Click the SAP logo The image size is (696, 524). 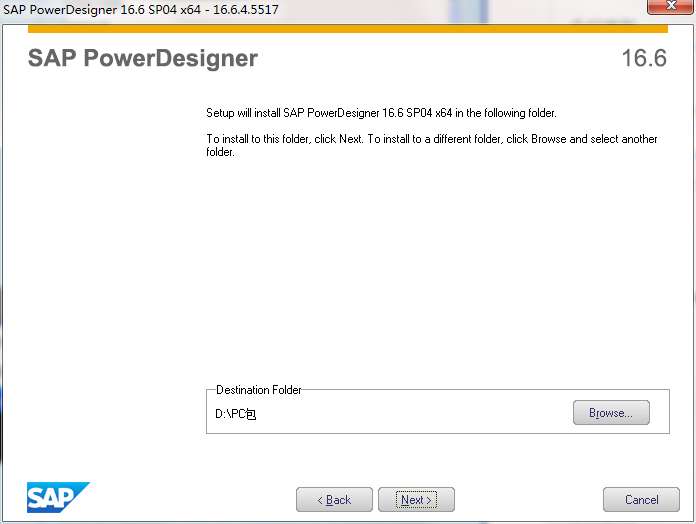coord(58,497)
